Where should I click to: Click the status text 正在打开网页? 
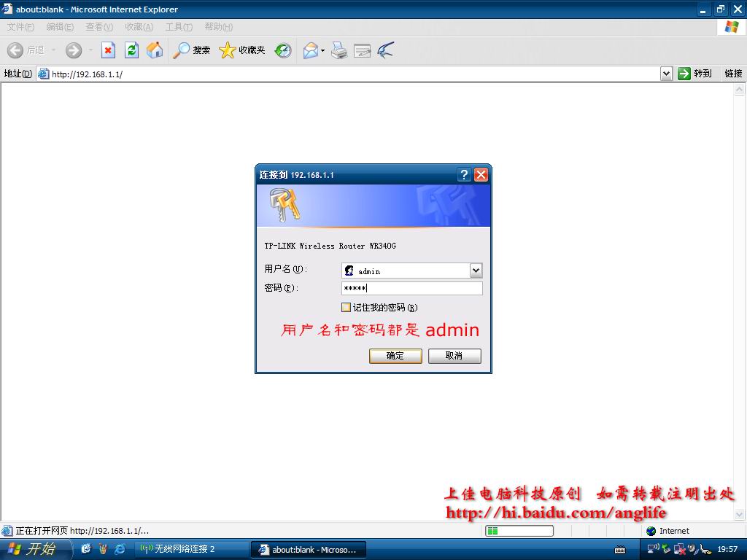pos(42,531)
